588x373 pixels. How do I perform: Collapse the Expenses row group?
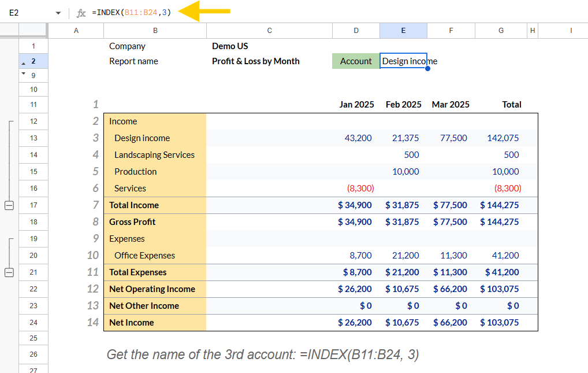9,272
